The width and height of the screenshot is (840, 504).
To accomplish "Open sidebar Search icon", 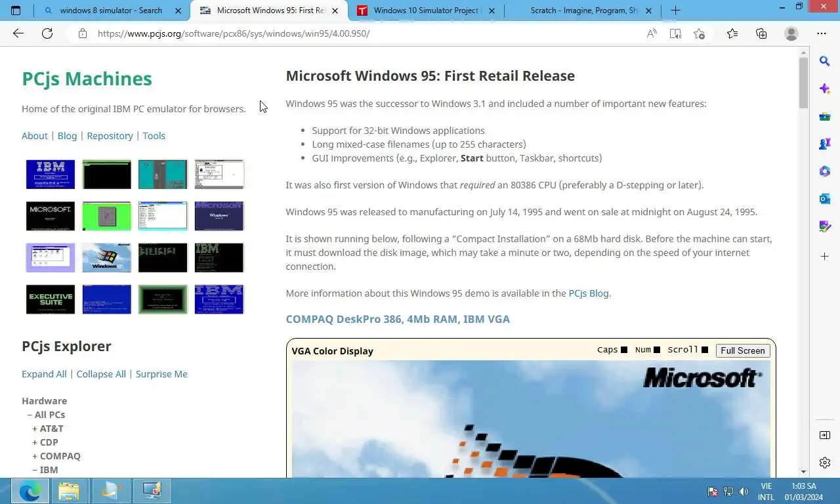I will (825, 61).
